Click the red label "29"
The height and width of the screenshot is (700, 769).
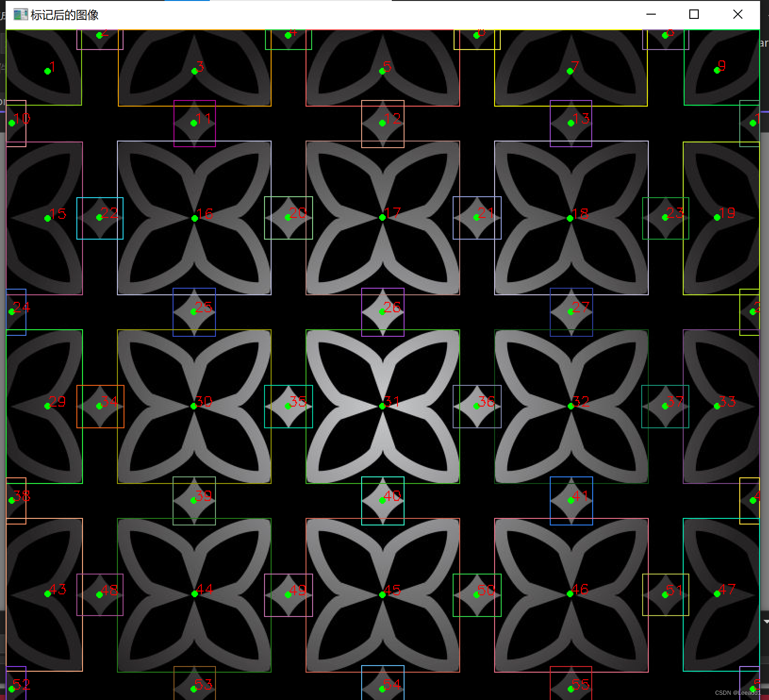tap(58, 401)
